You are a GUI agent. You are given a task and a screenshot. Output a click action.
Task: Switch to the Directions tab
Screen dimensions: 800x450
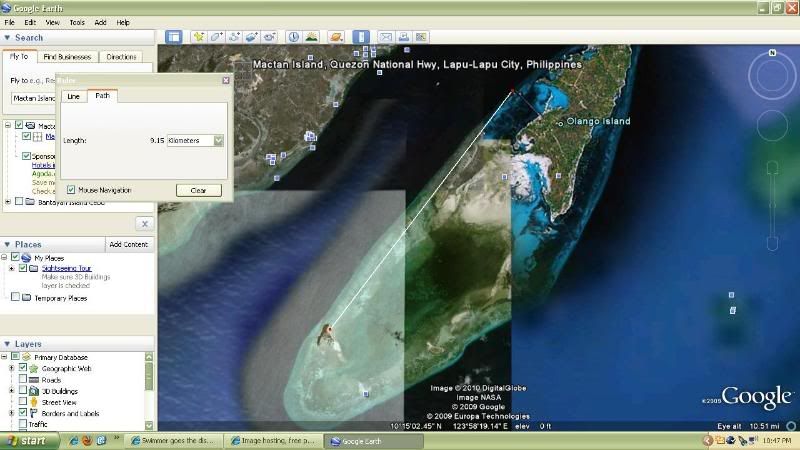(121, 57)
